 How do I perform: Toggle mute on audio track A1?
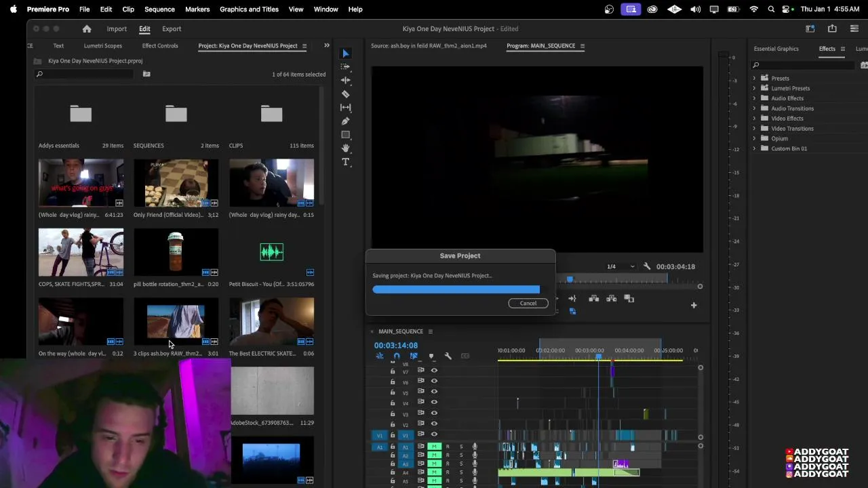click(434, 447)
